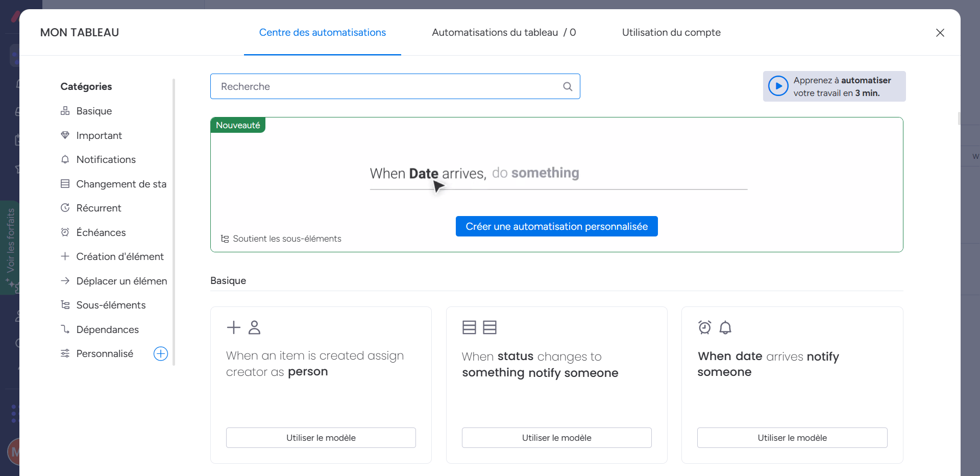Image resolution: width=980 pixels, height=476 pixels.
Task: Click the plus icon next to Personnalisé
Action: pos(161,353)
